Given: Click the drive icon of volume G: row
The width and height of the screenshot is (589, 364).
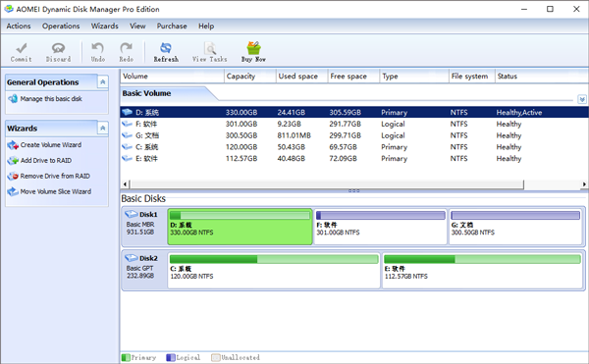Looking at the screenshot, I should (128, 135).
